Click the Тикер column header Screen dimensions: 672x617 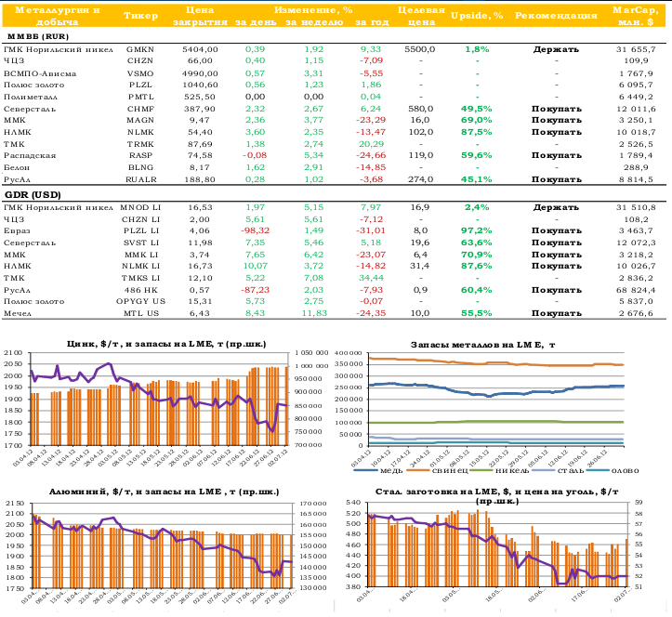coord(140,16)
